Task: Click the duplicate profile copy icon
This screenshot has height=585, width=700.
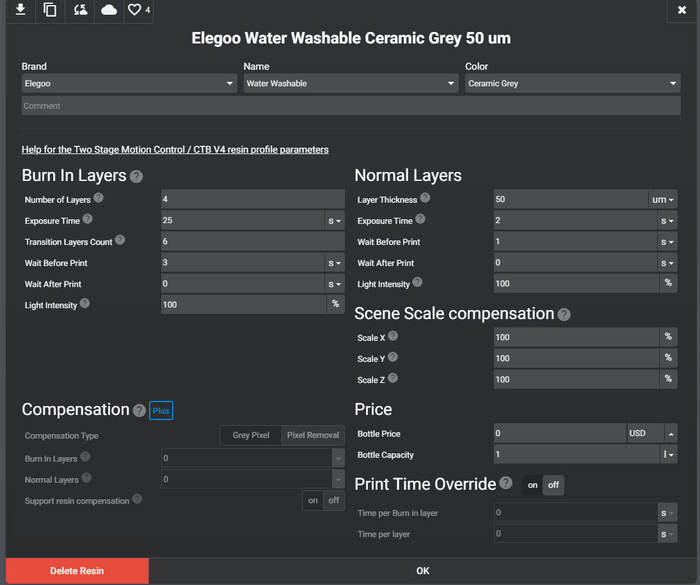Action: click(x=50, y=9)
